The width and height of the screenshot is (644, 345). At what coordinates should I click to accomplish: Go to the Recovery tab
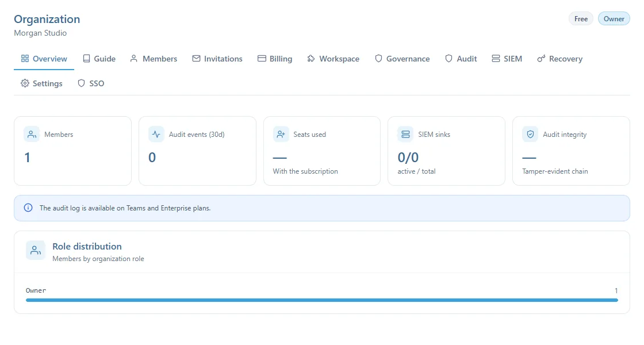click(x=560, y=59)
